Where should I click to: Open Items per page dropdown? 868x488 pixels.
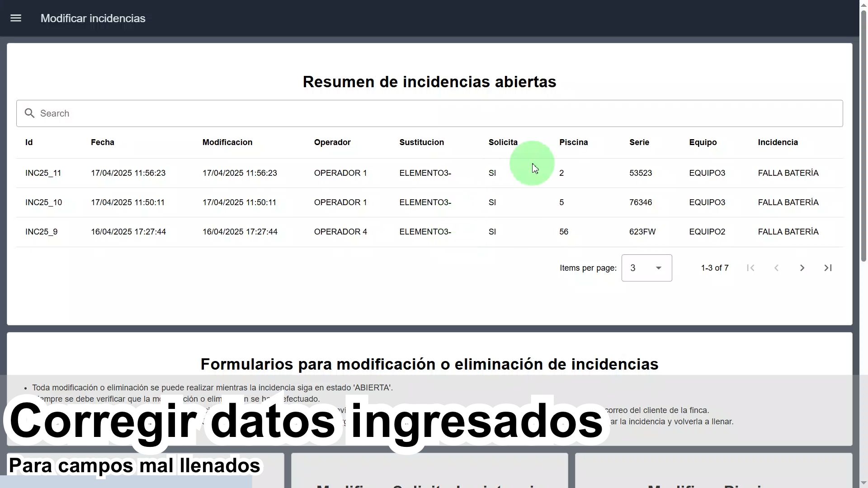(646, 268)
